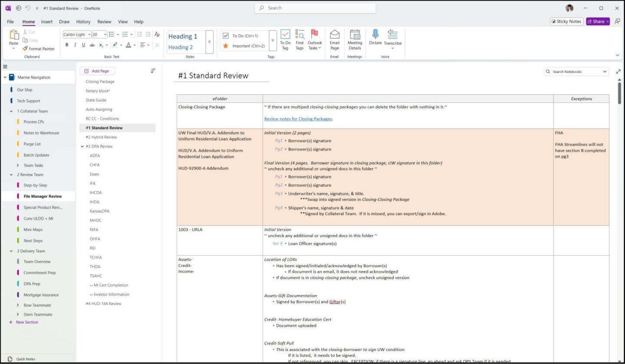Click the sort pages icon
625x364 pixels.
[x=153, y=71]
